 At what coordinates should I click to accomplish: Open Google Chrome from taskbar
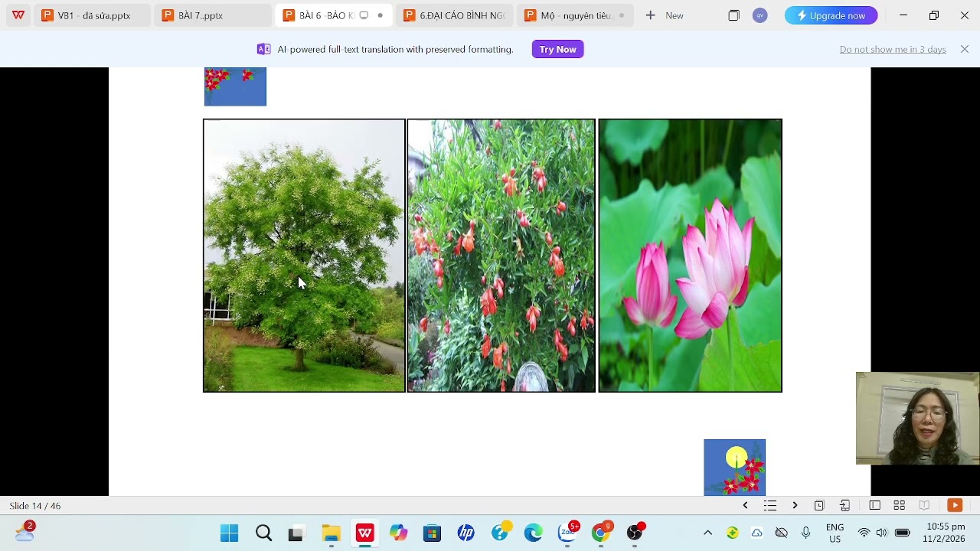[x=602, y=533]
